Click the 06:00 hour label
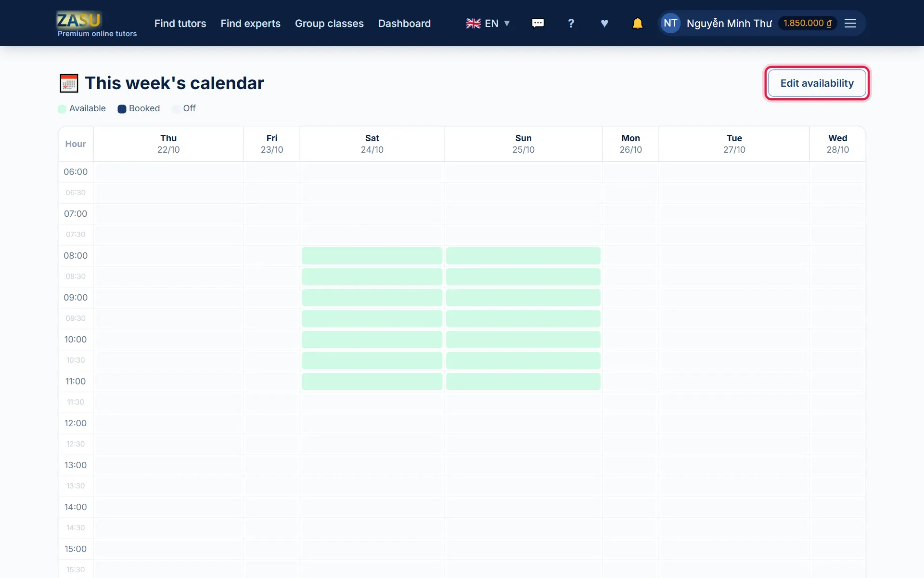This screenshot has height=578, width=924. click(x=76, y=172)
